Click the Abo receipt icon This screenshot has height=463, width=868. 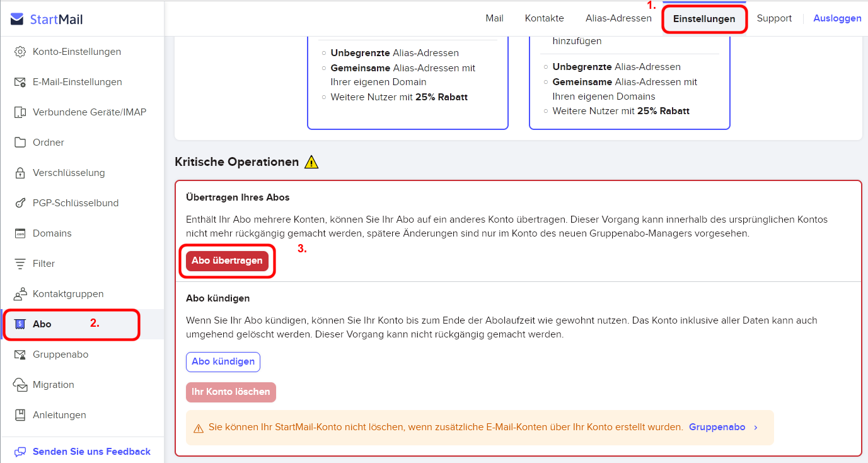20,324
